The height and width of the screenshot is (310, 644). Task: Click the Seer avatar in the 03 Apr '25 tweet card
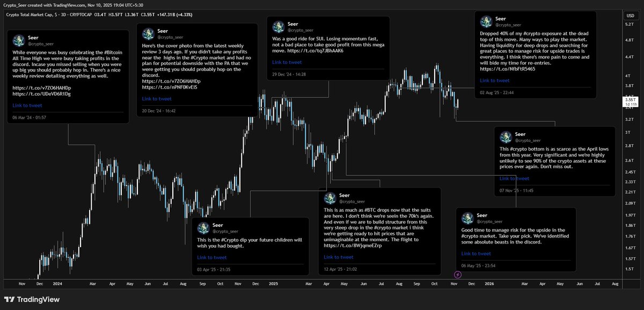pyautogui.click(x=203, y=227)
